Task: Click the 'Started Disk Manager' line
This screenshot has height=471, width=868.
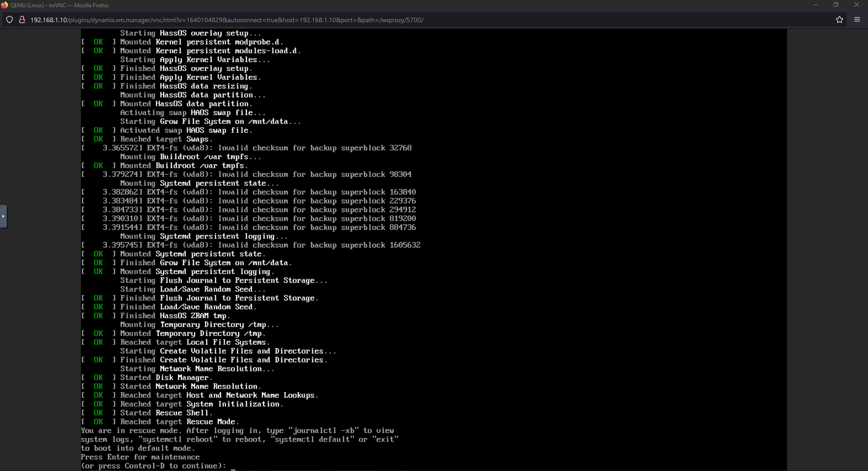Action: coord(147,377)
